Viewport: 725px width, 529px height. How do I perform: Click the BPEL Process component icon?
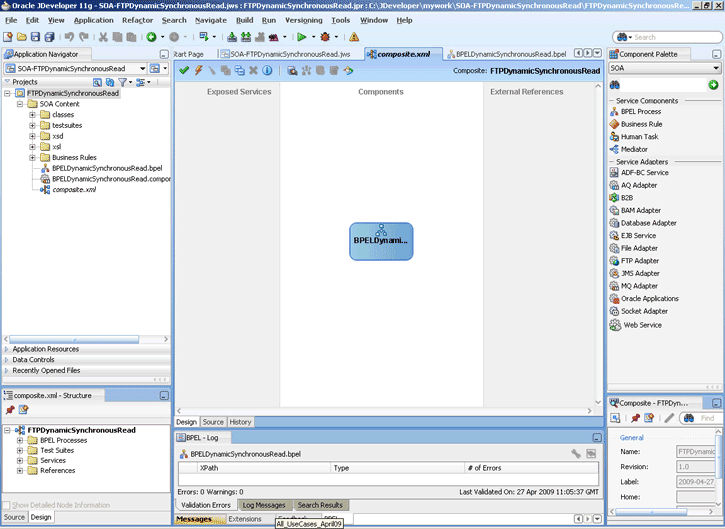(614, 112)
